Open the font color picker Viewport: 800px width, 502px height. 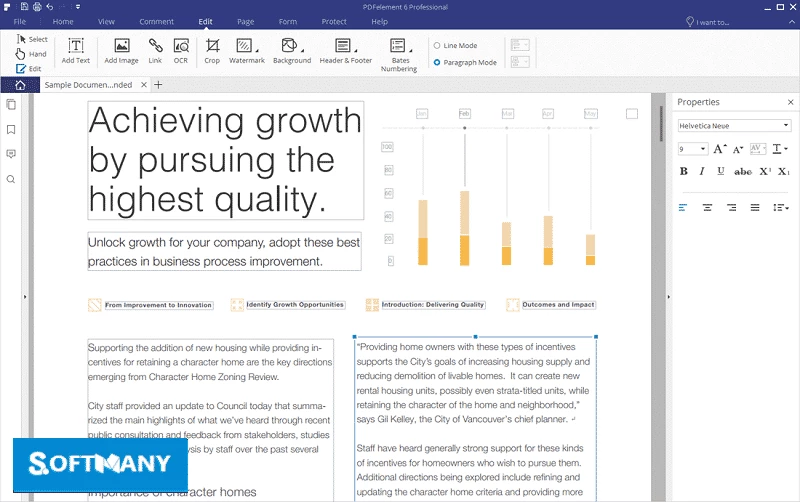779,149
